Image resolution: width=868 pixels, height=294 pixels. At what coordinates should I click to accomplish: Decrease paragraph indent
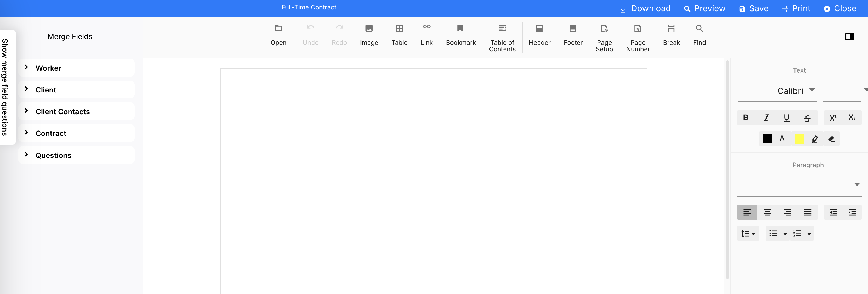tap(833, 212)
